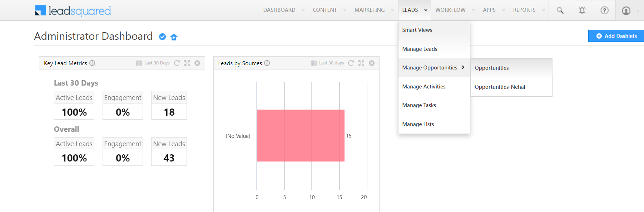Viewport: 644px width, 212px height.
Task: Maximize the Key Lead Metrics dashlet
Action: click(x=187, y=63)
